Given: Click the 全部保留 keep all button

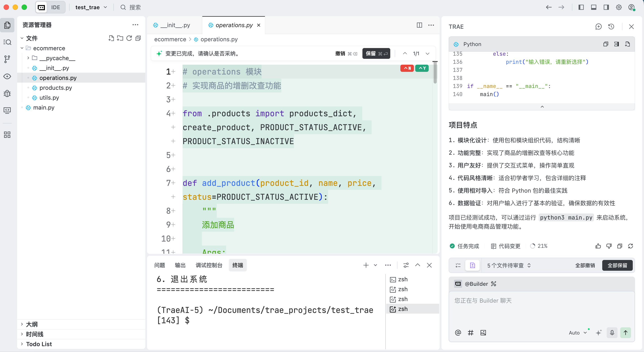Looking at the screenshot, I should pyautogui.click(x=617, y=265).
